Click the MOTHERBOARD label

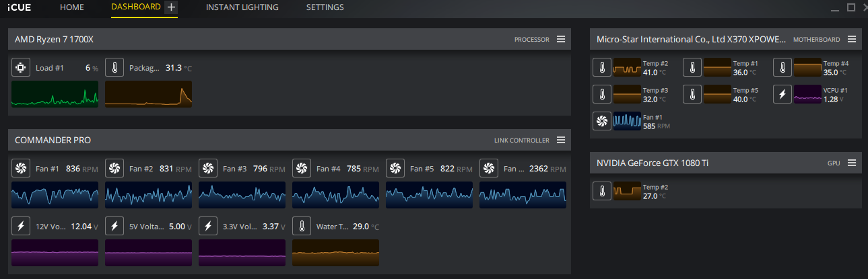click(x=817, y=40)
